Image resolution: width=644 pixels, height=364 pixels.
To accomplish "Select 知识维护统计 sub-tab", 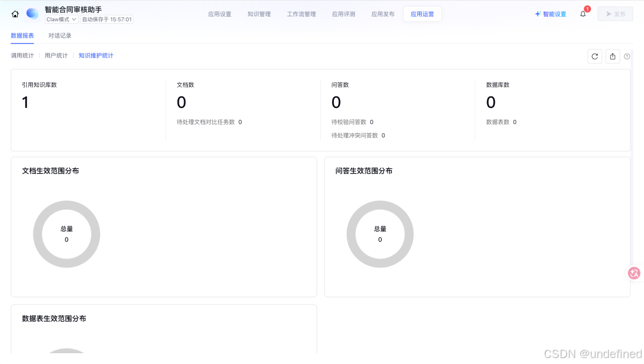I will (x=96, y=55).
